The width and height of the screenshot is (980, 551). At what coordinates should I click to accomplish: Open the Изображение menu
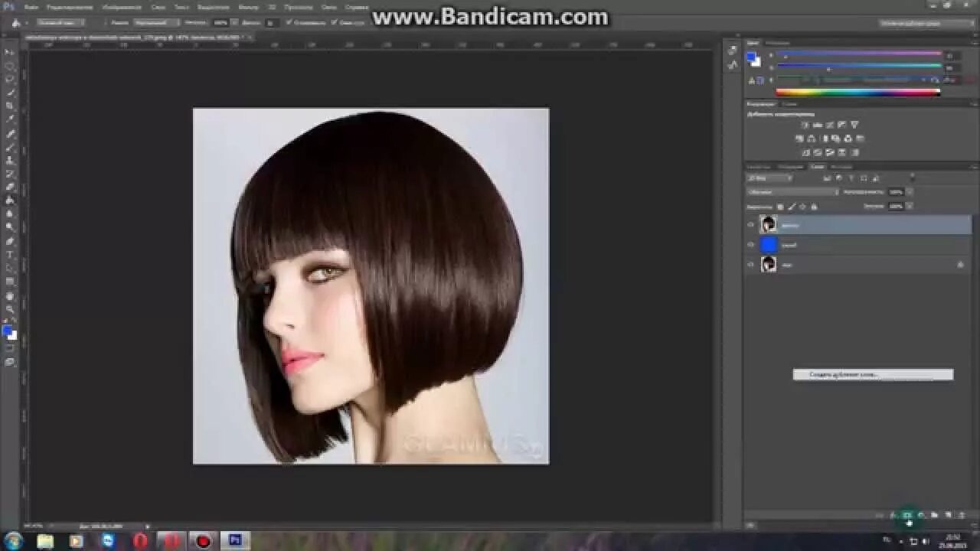(121, 7)
